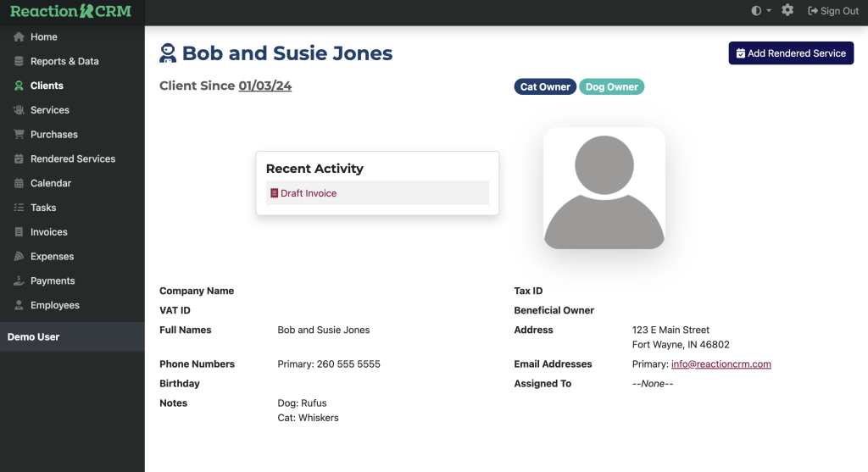Click the Client Since 01/03/24 date
Viewport: 868px width, 472px height.
point(264,86)
